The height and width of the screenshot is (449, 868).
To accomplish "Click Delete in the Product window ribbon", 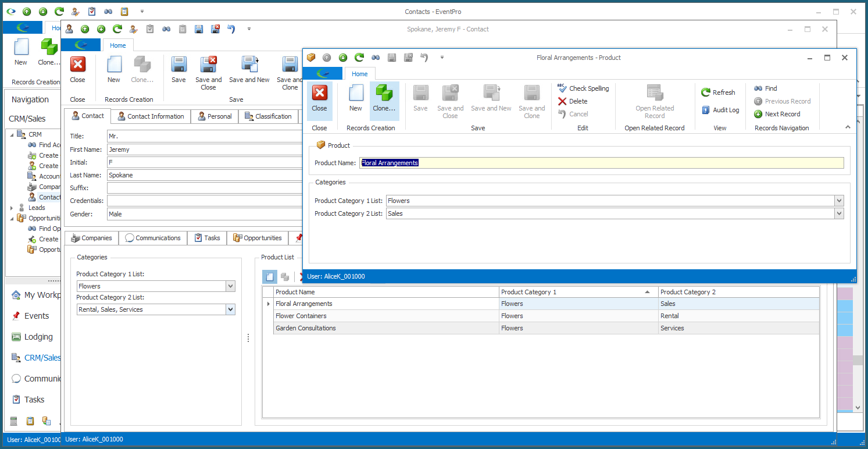I will (x=573, y=101).
